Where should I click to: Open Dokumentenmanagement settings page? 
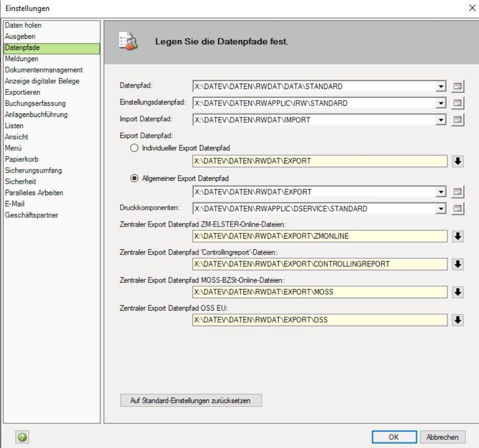(x=52, y=70)
